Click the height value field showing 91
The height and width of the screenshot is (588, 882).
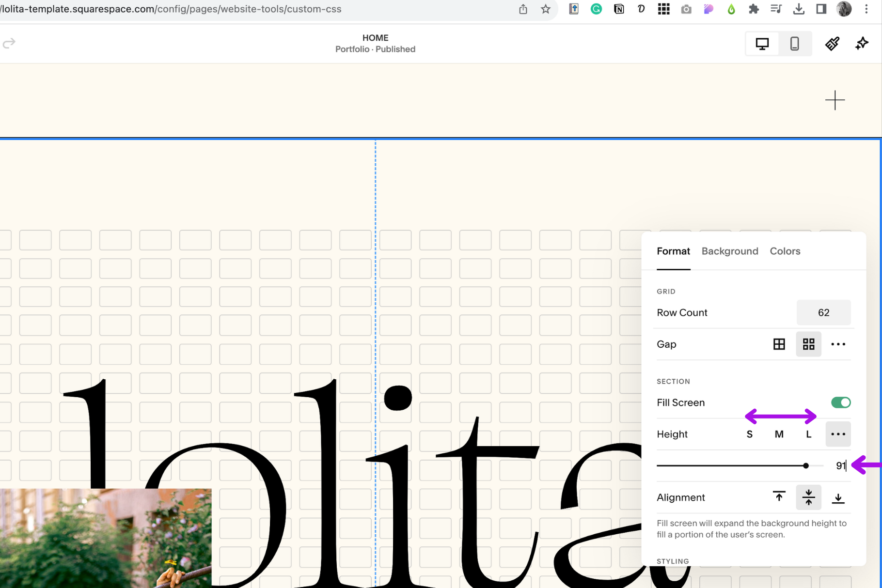click(x=841, y=466)
